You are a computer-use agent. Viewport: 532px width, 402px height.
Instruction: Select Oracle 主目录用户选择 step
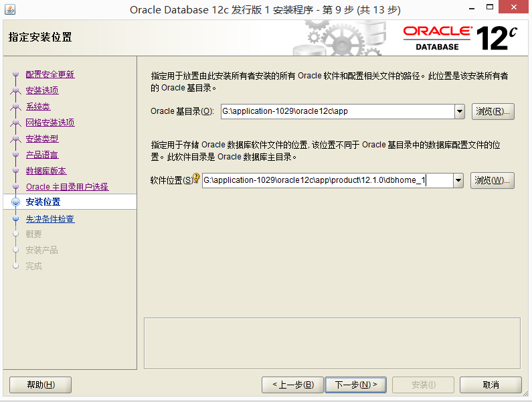click(67, 186)
